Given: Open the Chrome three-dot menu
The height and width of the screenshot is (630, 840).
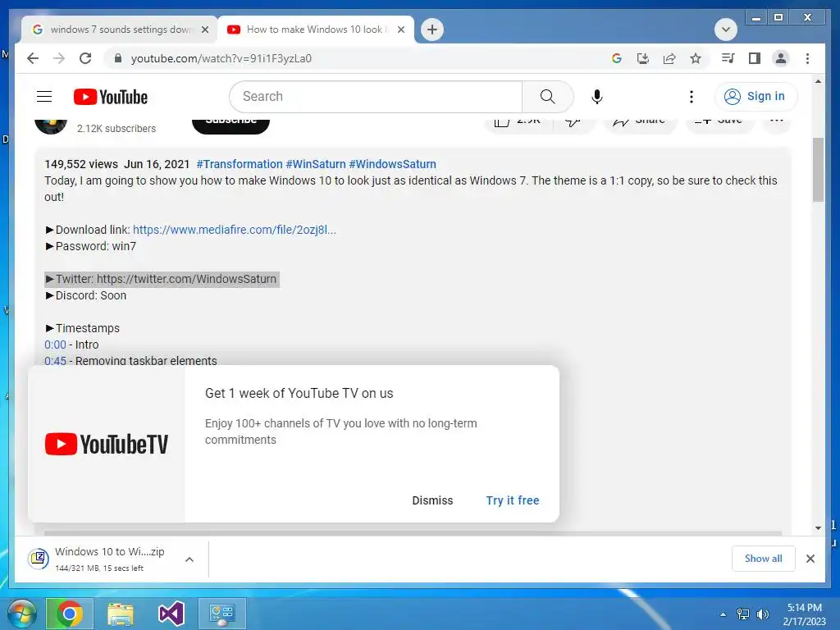Looking at the screenshot, I should (x=807, y=58).
